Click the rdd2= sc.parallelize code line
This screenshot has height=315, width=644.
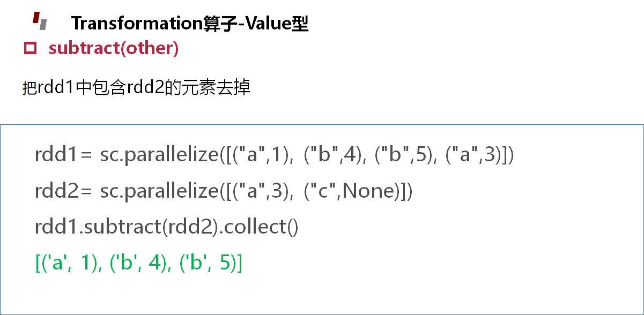224,191
